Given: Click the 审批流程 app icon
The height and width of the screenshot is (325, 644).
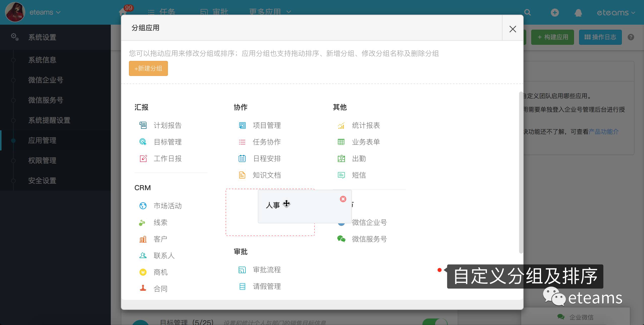Looking at the screenshot, I should coord(242,270).
